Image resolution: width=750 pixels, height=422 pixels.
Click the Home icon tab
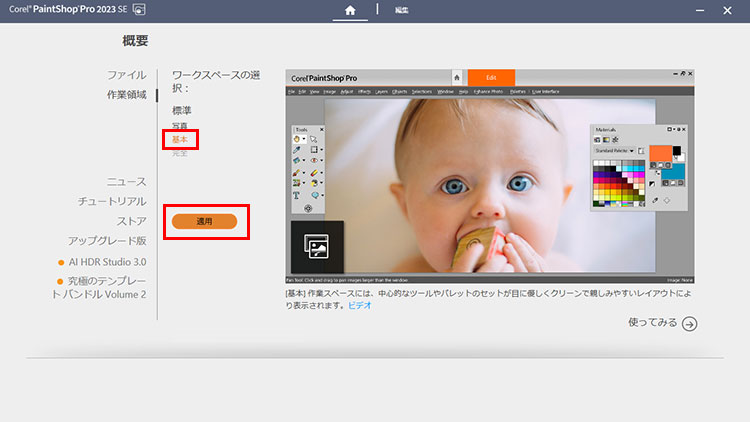pos(350,10)
